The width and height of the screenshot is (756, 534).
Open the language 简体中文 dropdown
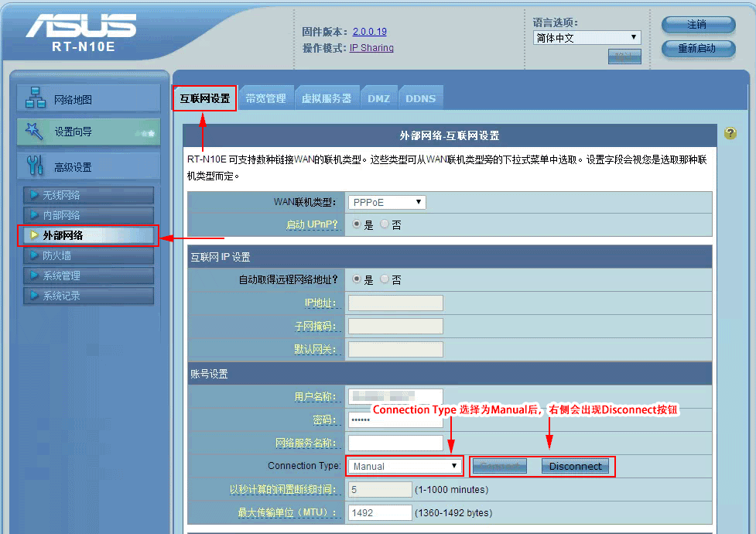click(587, 38)
